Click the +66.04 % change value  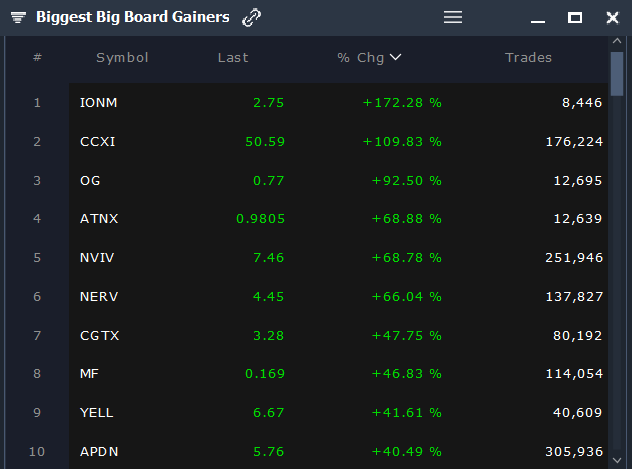pyautogui.click(x=407, y=297)
